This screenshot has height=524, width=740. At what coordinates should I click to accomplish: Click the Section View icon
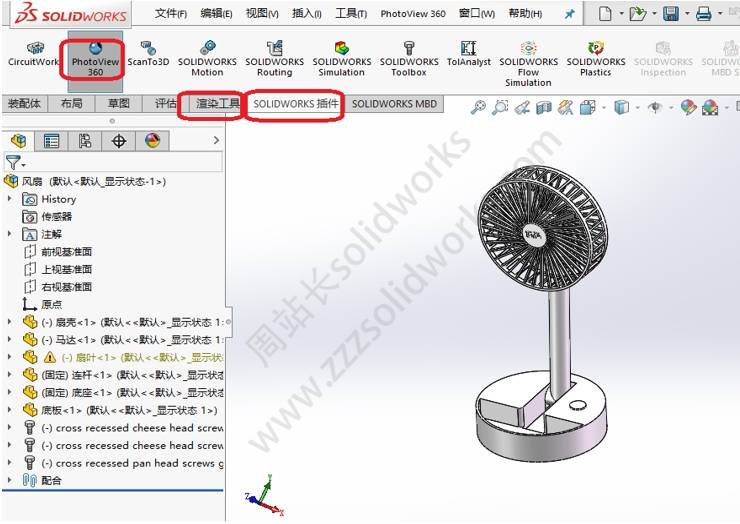pyautogui.click(x=544, y=108)
